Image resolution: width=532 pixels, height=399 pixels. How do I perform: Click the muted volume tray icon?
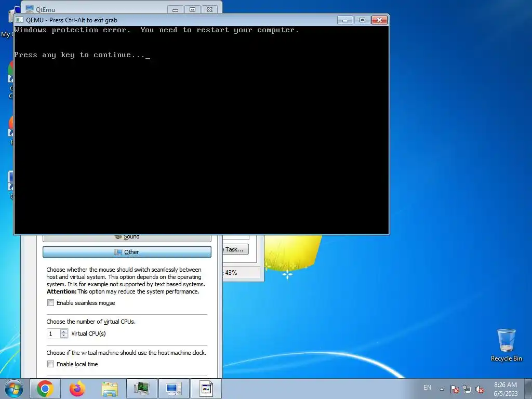[480, 389]
